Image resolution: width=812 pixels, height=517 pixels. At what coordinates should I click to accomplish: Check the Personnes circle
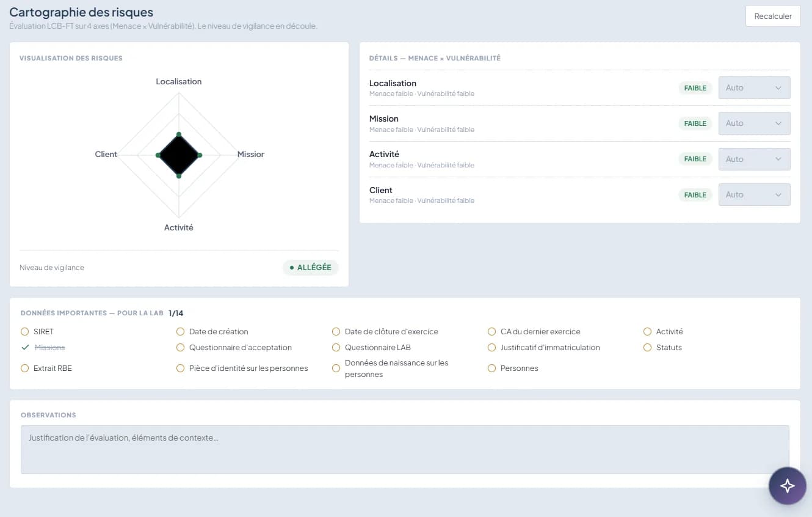tap(491, 369)
